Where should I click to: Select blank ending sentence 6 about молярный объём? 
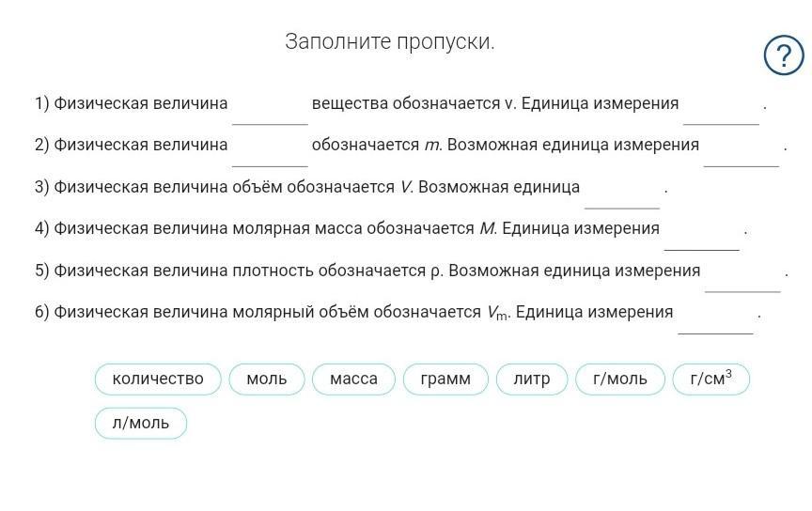coord(715,317)
